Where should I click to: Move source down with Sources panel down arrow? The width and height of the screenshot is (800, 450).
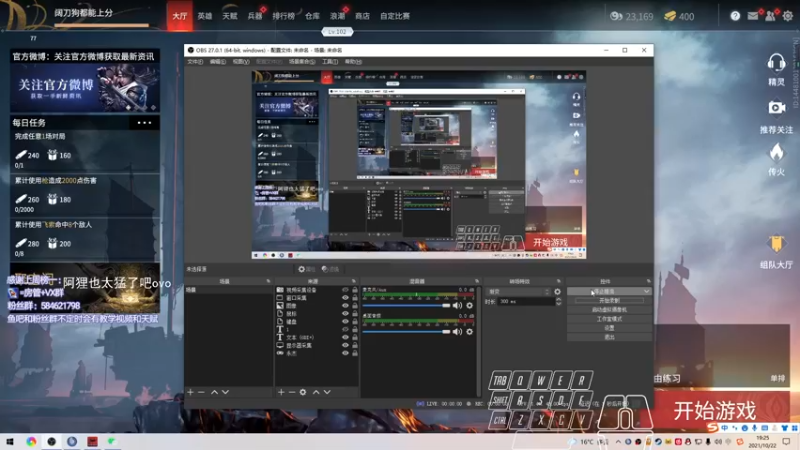point(327,392)
